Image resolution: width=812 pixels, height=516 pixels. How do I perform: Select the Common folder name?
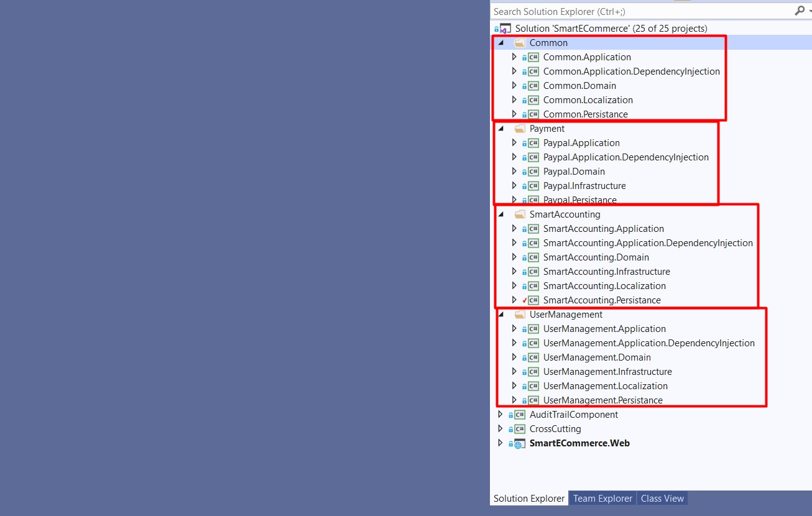pos(548,43)
